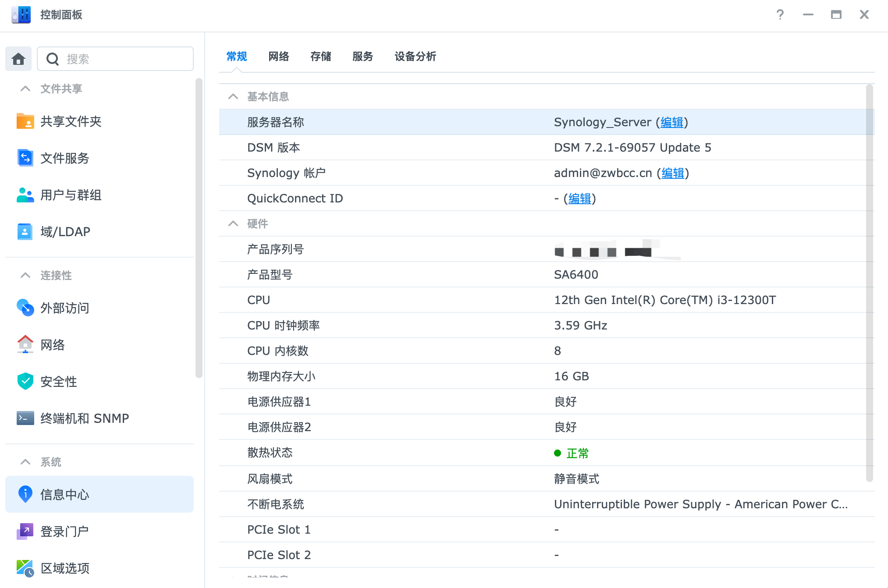Image resolution: width=888 pixels, height=588 pixels.
Task: Open the External Access (外部访问) icon
Action: [25, 308]
